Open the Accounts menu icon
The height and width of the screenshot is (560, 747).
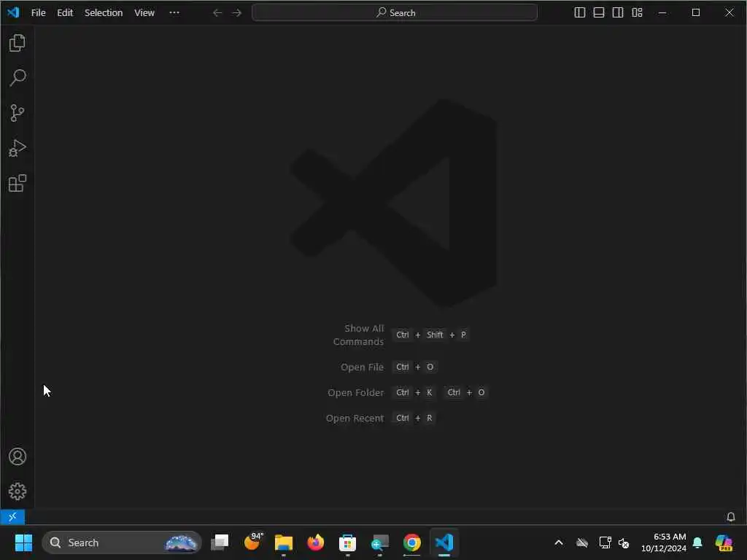18,456
